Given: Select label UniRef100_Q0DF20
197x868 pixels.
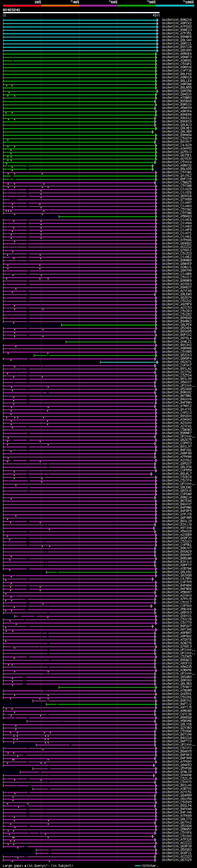Looking at the screenshot, I should (177, 538).
